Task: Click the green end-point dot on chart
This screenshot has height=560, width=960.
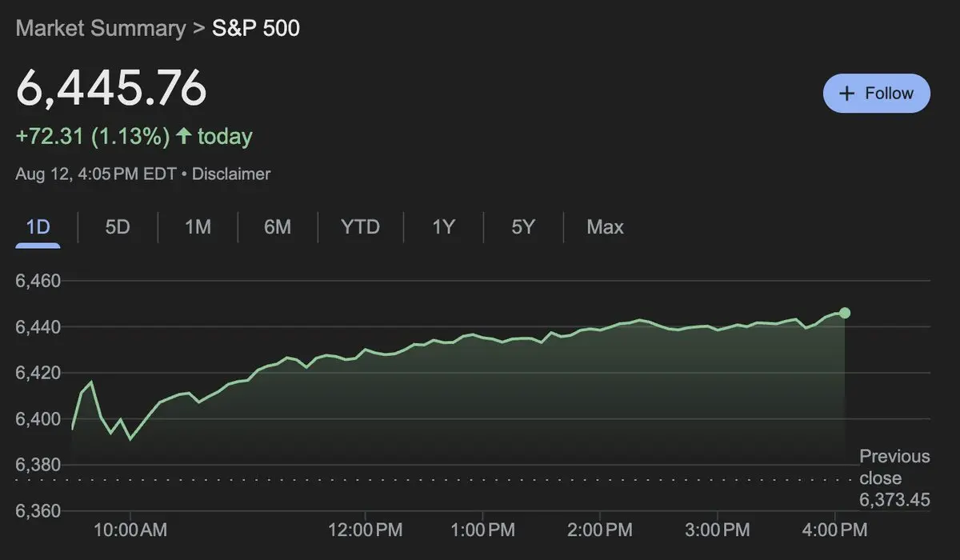Action: [x=845, y=313]
